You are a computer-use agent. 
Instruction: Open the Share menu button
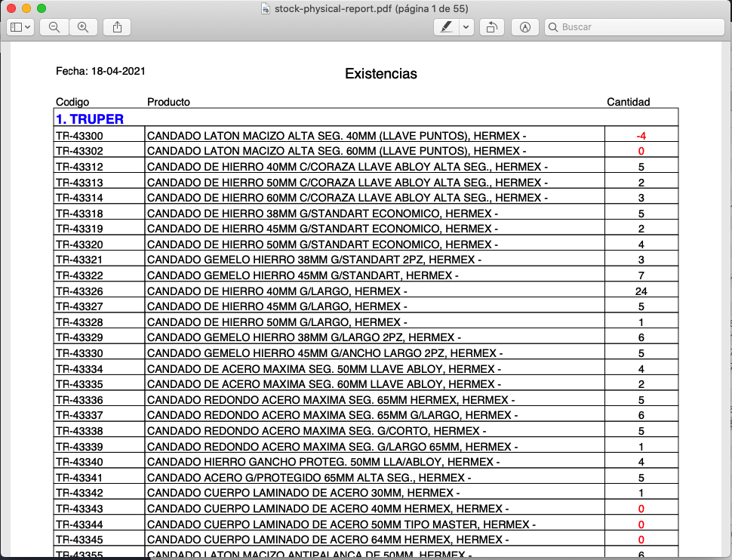tap(117, 27)
